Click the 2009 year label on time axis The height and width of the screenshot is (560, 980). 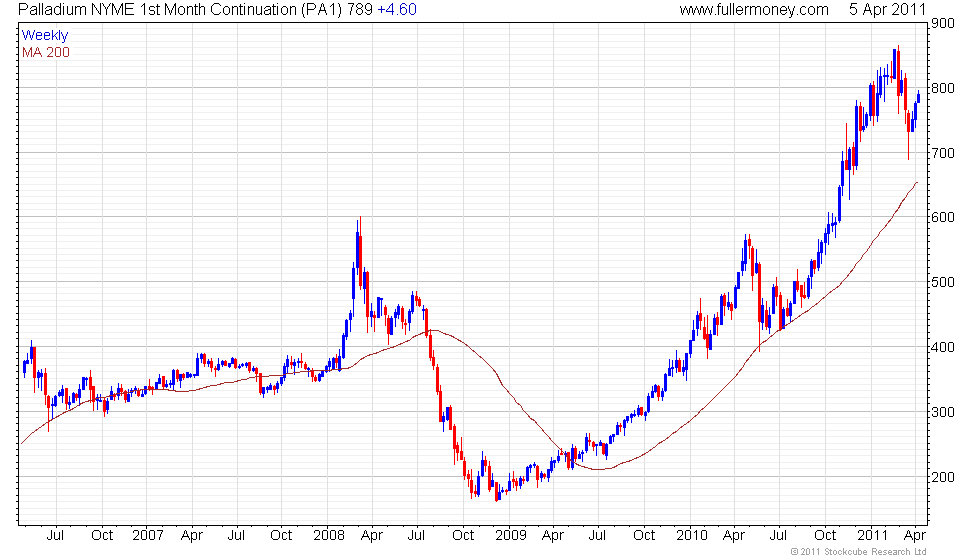pos(511,536)
